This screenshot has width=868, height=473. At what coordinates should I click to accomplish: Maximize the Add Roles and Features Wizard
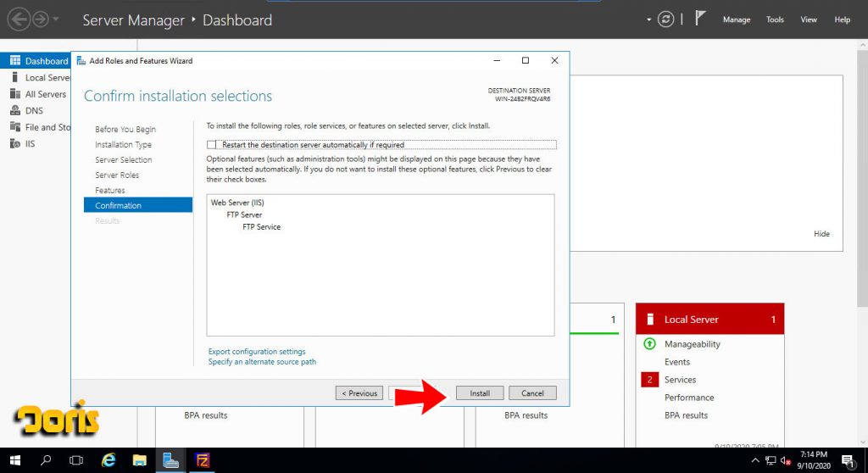[526, 60]
